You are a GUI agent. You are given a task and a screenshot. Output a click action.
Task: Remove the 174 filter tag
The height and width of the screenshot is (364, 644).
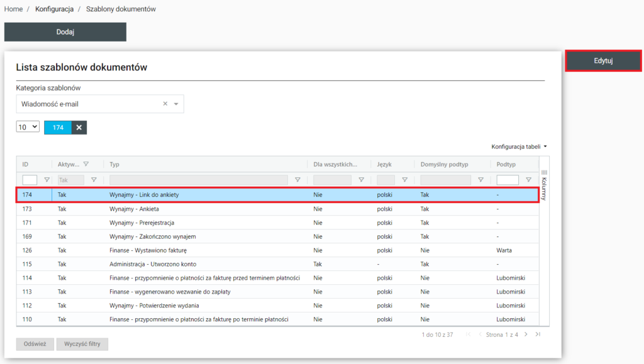pyautogui.click(x=79, y=128)
